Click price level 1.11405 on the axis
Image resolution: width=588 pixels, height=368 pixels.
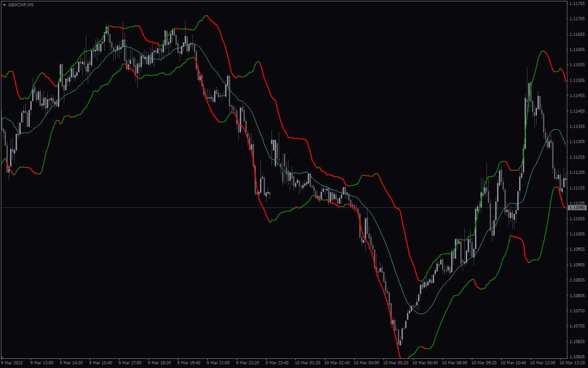tap(577, 111)
